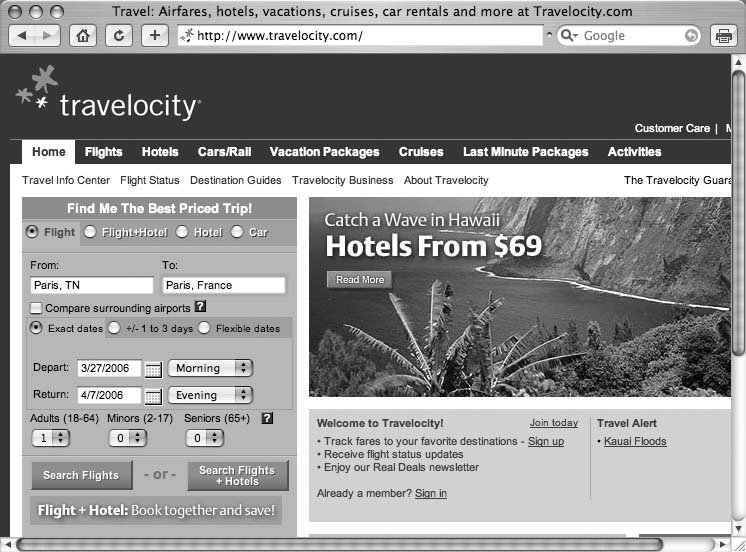The image size is (746, 552).
Task: Open the Vacation Packages tab
Action: tap(324, 152)
